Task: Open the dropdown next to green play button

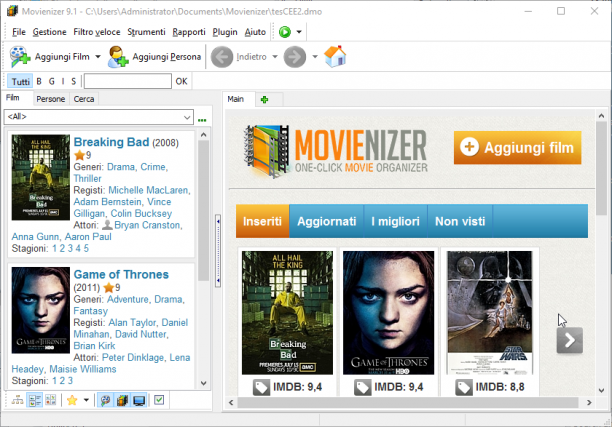Action: click(299, 32)
